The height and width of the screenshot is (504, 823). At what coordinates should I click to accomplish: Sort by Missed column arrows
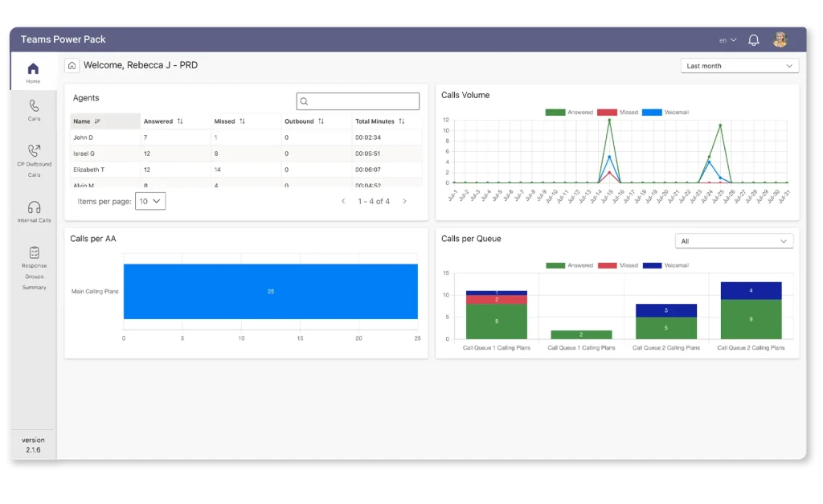click(242, 121)
